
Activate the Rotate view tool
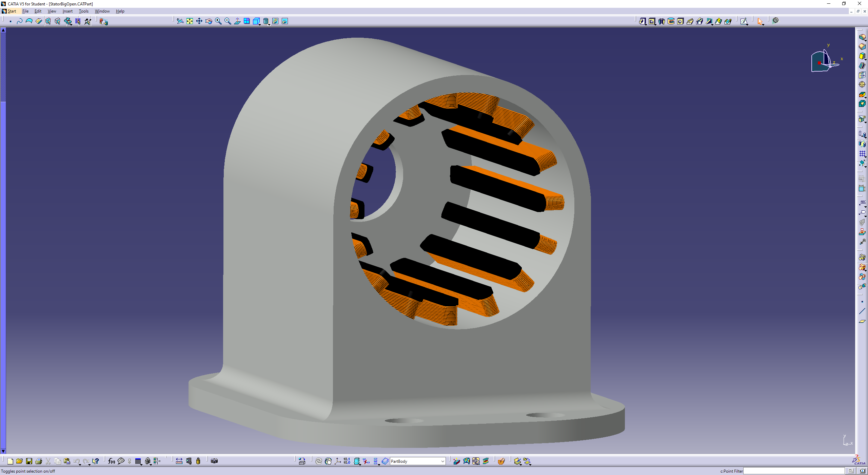click(x=209, y=21)
